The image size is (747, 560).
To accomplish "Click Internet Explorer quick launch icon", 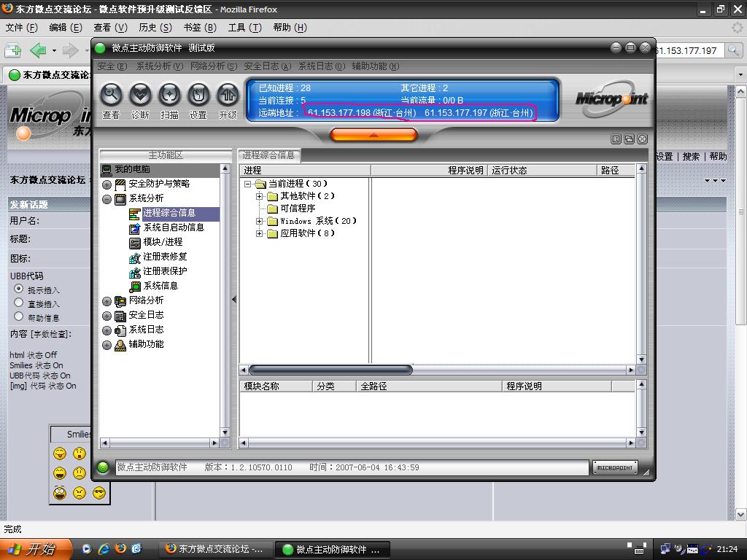I will (104, 549).
